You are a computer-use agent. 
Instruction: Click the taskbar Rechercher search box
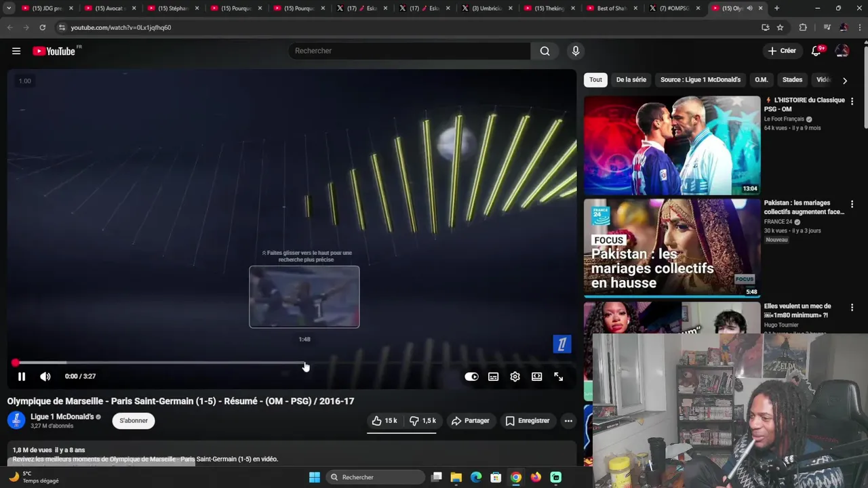[374, 477]
